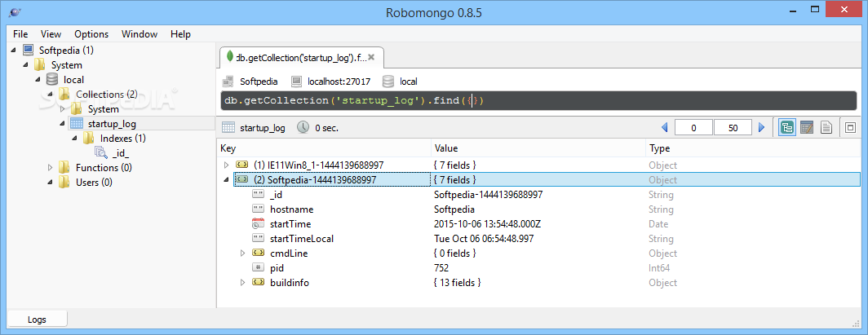Click the clock icon beside 0 sec.

pos(303,128)
